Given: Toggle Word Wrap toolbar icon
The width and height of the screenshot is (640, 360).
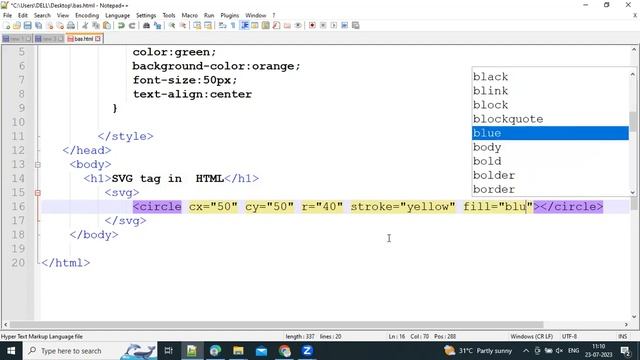Looking at the screenshot, I should (222, 25).
